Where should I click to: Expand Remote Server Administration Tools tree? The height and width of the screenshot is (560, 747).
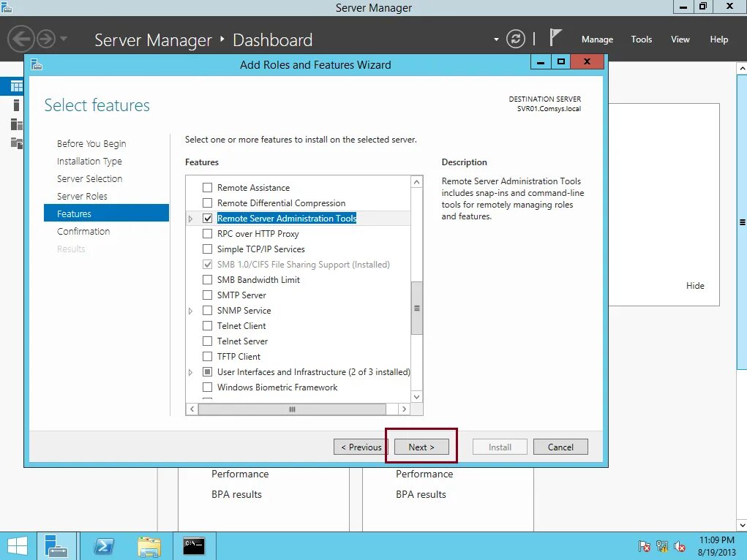190,219
